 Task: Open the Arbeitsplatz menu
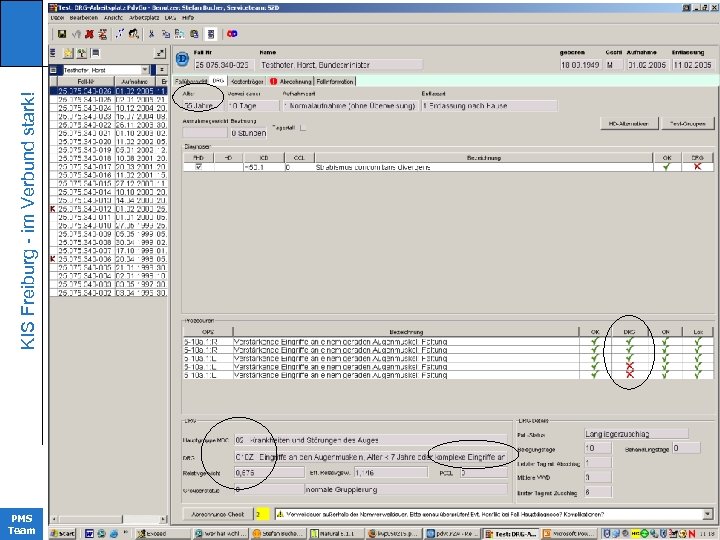coord(144,17)
